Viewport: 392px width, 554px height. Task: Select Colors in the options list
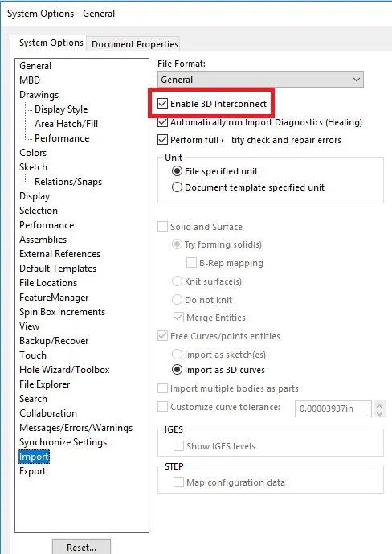point(33,153)
